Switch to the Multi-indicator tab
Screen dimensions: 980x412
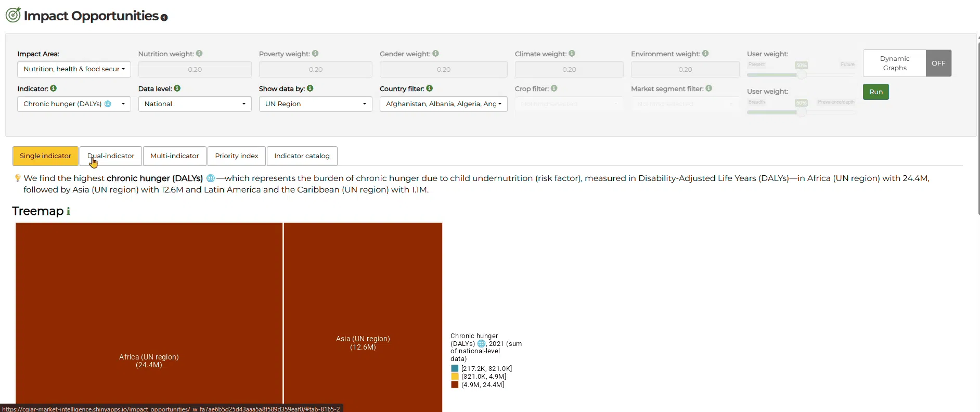[x=174, y=156]
